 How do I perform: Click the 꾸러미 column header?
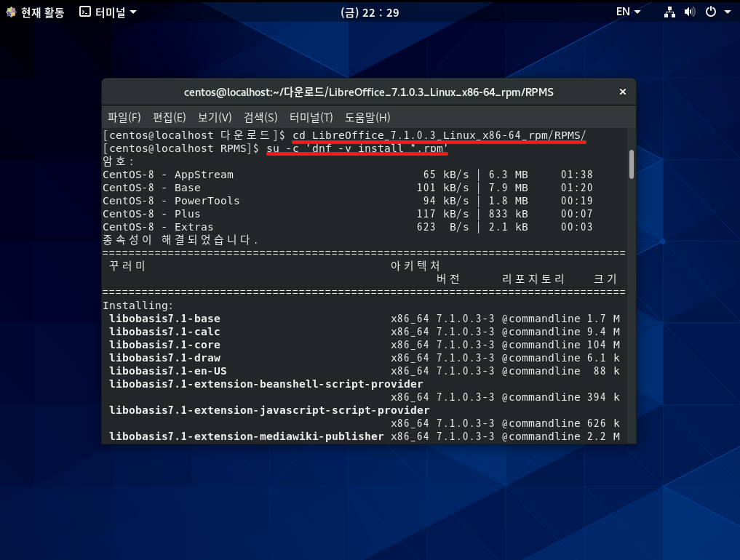(127, 265)
